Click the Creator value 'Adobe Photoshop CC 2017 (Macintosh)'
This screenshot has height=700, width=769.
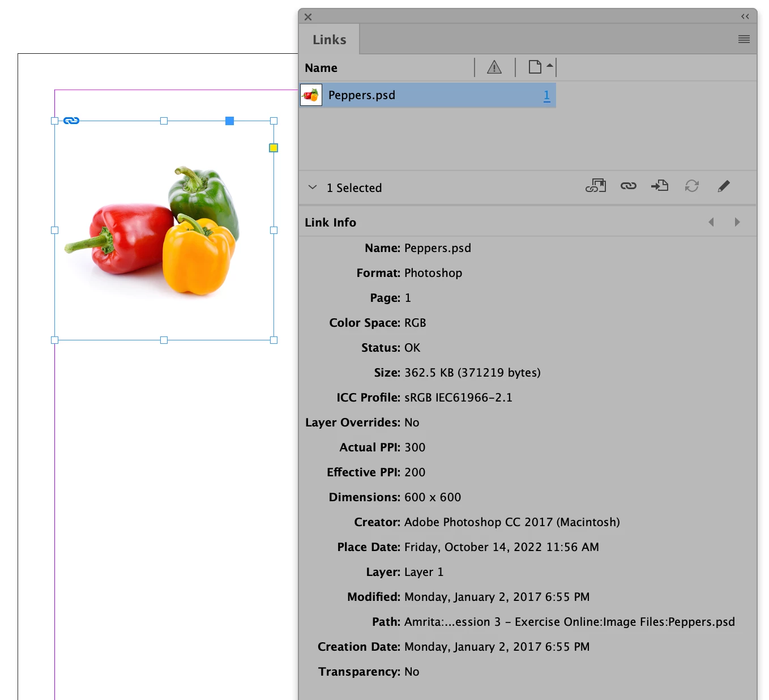click(512, 522)
